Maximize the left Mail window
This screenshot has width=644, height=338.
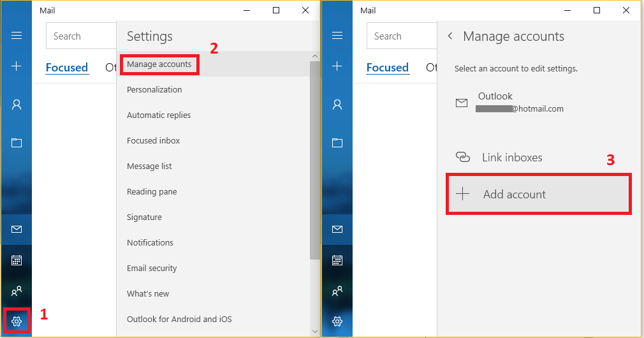[x=276, y=10]
